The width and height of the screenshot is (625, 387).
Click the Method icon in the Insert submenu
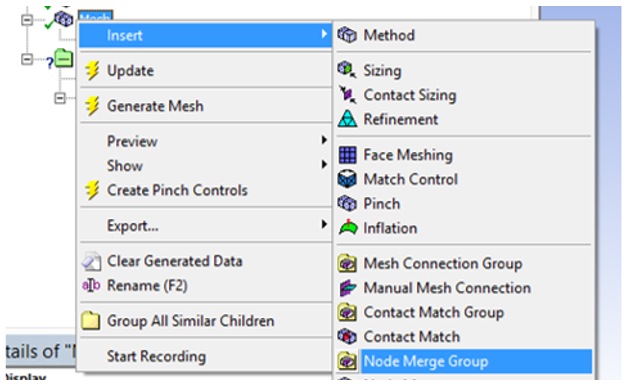coord(347,35)
